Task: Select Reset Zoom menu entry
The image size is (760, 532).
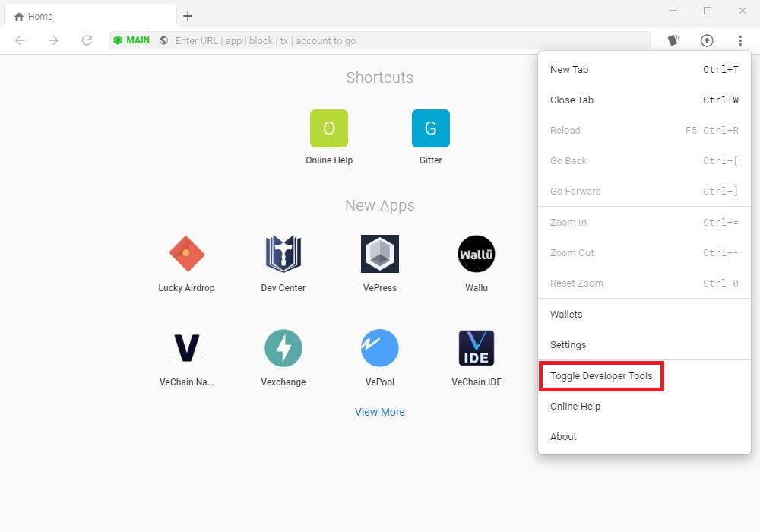Action: 644,283
